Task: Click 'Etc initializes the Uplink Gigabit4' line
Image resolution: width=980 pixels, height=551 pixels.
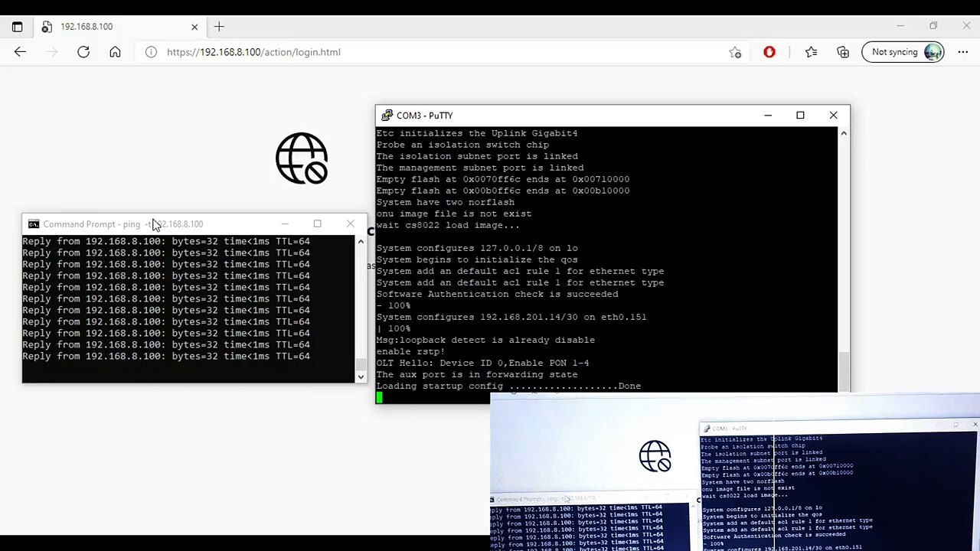Action: (x=477, y=134)
